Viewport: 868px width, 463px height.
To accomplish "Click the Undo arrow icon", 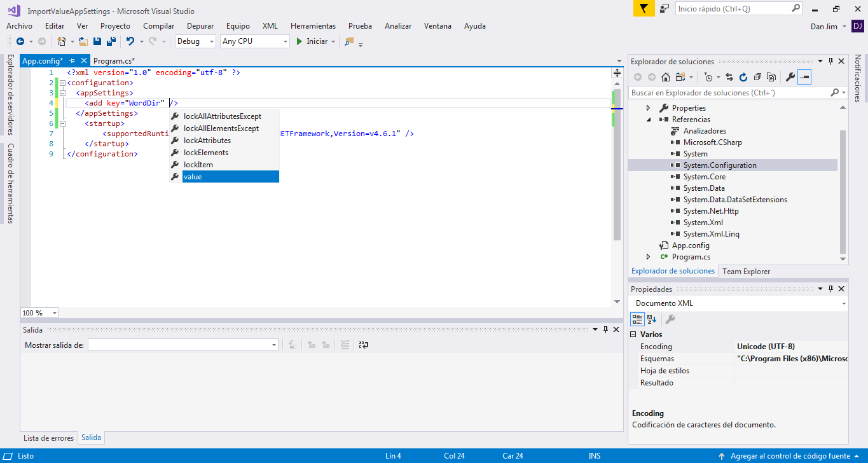I will click(130, 41).
